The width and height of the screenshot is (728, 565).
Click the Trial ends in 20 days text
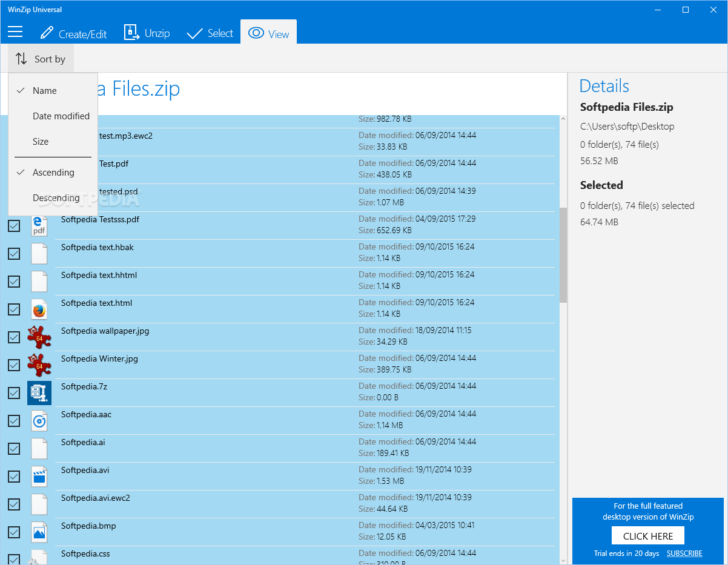(x=627, y=553)
